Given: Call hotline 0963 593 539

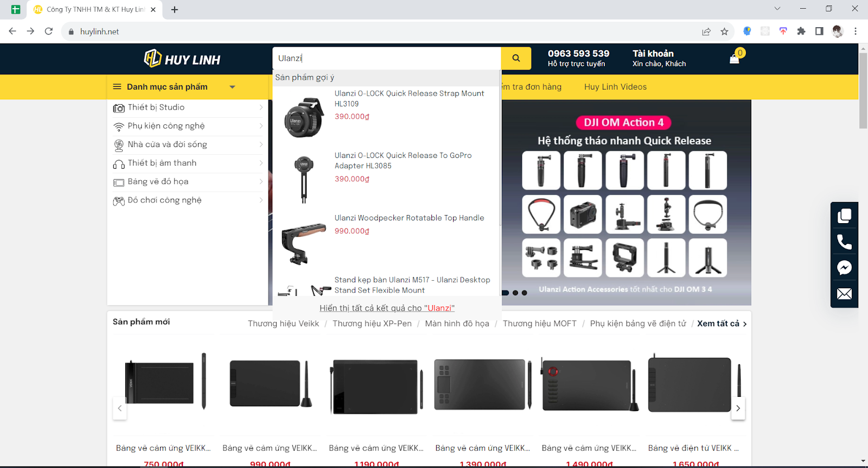Looking at the screenshot, I should (578, 53).
